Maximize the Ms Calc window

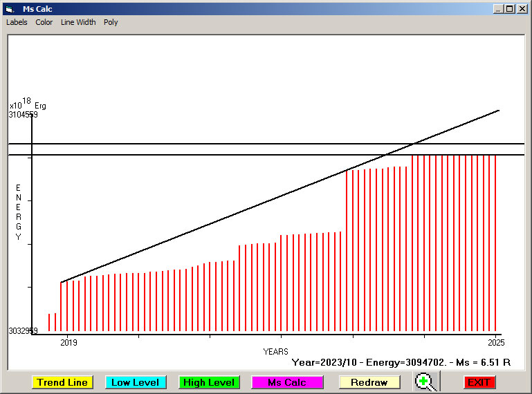click(510, 9)
